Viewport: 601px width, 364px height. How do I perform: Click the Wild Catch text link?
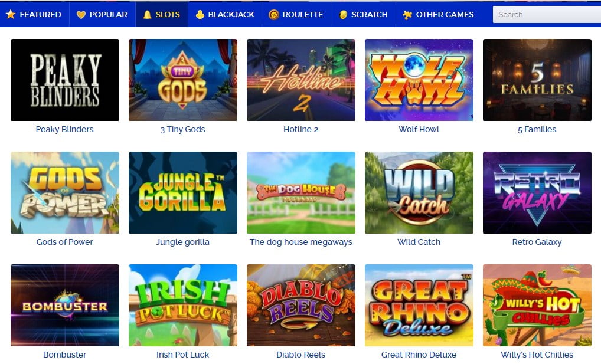[x=419, y=242]
